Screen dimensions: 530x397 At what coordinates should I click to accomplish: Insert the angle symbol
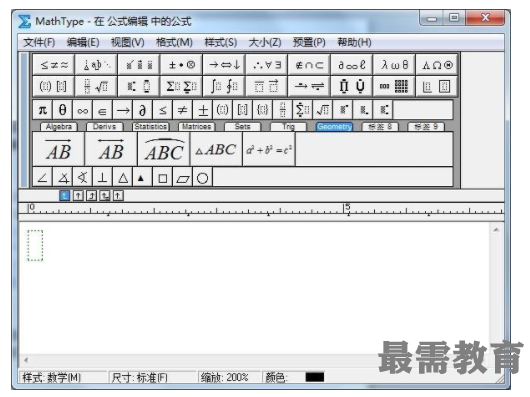point(43,178)
